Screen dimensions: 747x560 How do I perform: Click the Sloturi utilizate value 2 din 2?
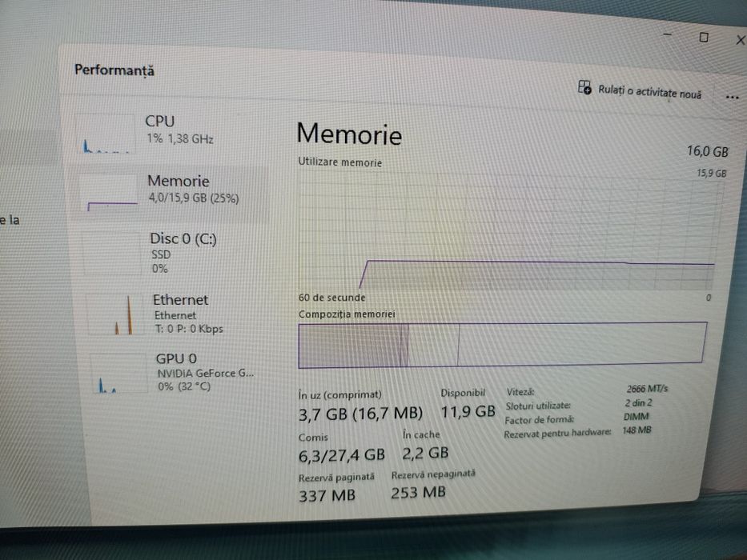coord(638,403)
